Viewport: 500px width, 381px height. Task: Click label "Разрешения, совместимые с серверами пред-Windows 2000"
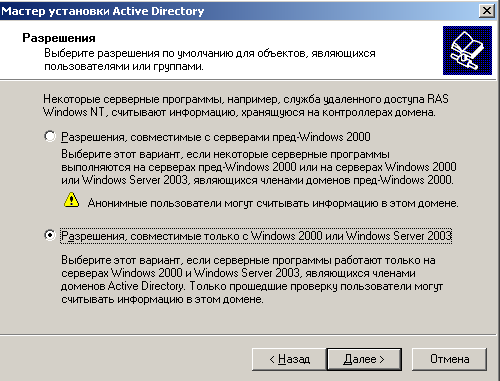(216, 137)
